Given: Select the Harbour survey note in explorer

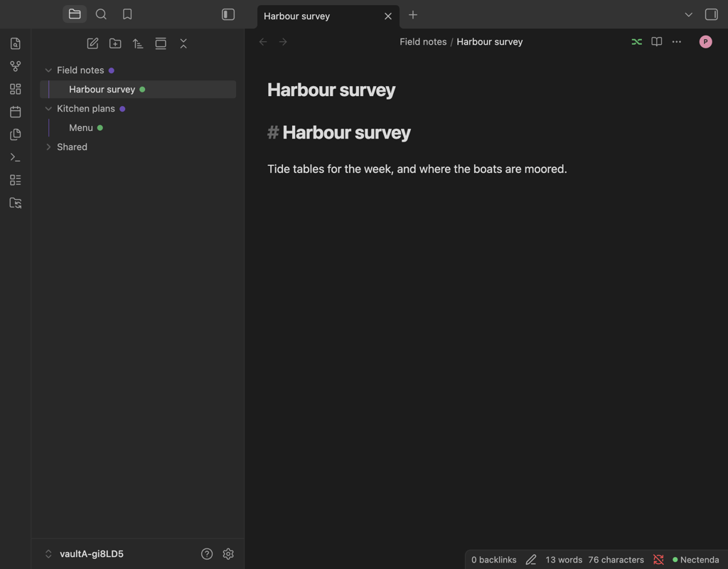Looking at the screenshot, I should [x=138, y=89].
